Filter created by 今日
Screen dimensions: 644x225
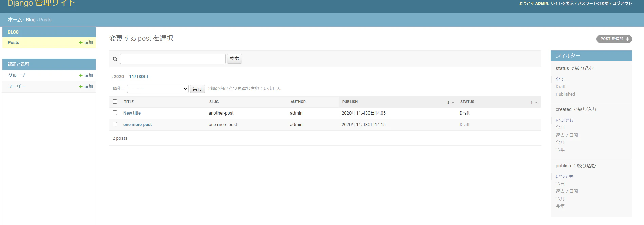click(560, 128)
